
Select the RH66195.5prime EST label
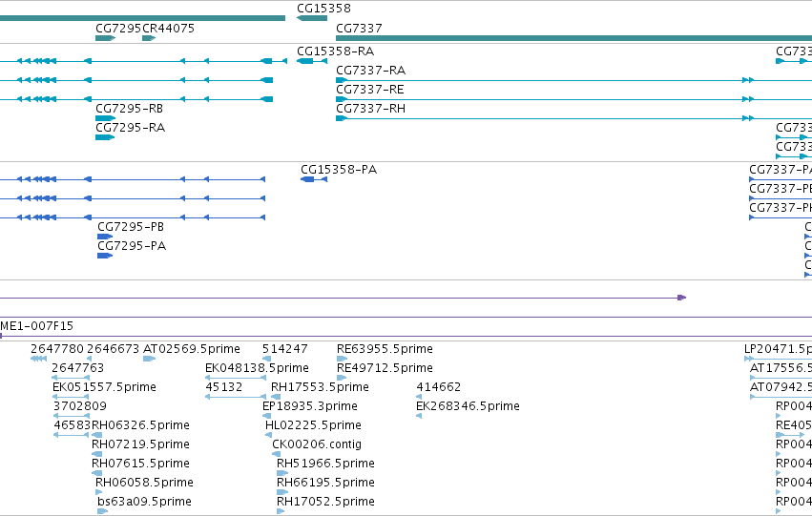(325, 483)
